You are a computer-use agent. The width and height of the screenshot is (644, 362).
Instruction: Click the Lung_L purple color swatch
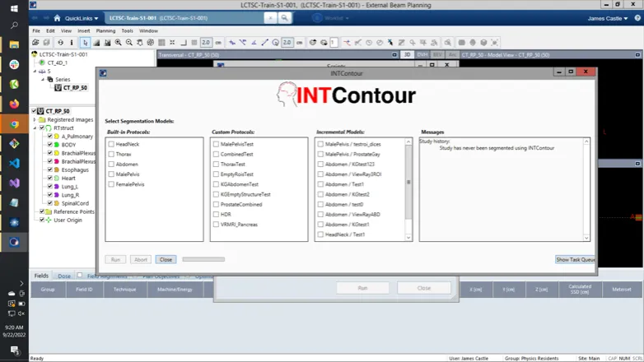point(57,186)
